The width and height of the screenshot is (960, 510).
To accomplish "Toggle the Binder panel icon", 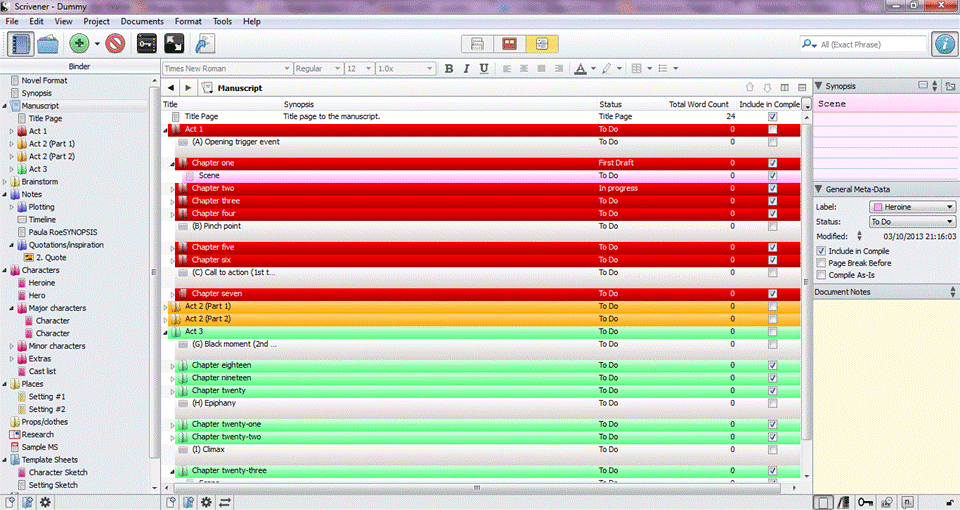I will tap(20, 43).
